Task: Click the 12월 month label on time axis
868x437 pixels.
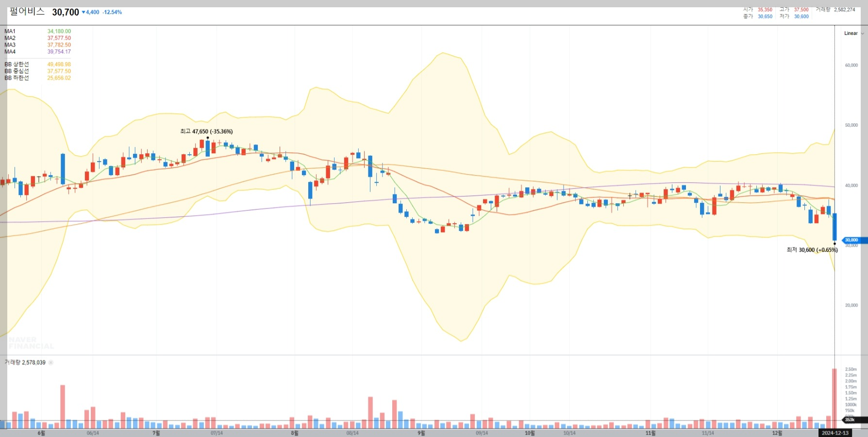Action: coord(777,433)
